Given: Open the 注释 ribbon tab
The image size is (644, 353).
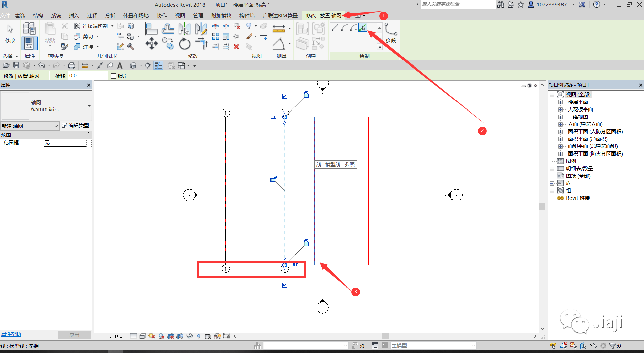Looking at the screenshot, I should pos(92,15).
